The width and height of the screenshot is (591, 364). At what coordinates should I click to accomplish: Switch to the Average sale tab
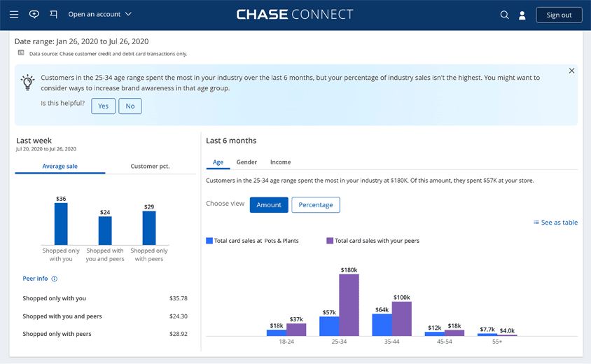[x=60, y=166]
